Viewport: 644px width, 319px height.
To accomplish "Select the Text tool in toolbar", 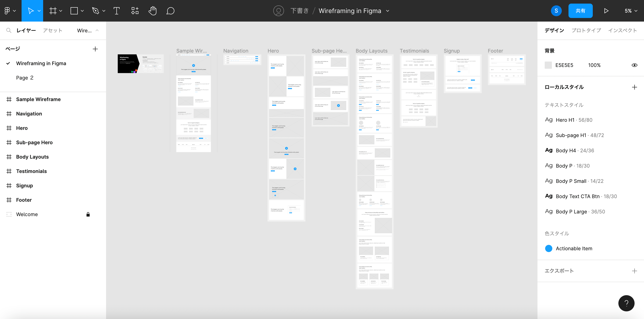I will [x=116, y=11].
